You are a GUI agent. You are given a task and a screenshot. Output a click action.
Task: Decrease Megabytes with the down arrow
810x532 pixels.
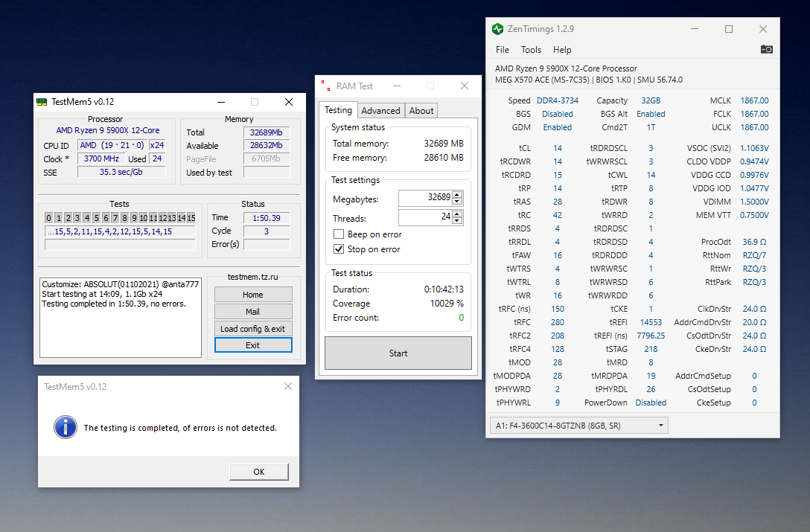pos(457,201)
